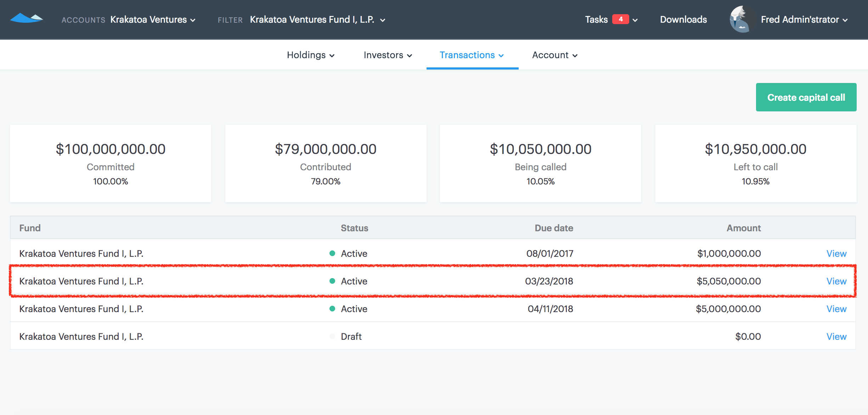Go to Downloads
The height and width of the screenshot is (415, 868).
pyautogui.click(x=683, y=20)
